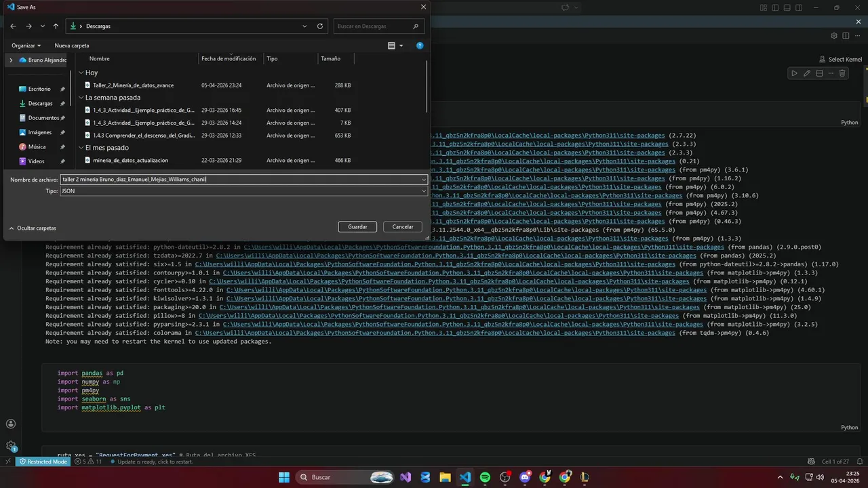
Task: Open the Organizar menu
Action: (26, 45)
